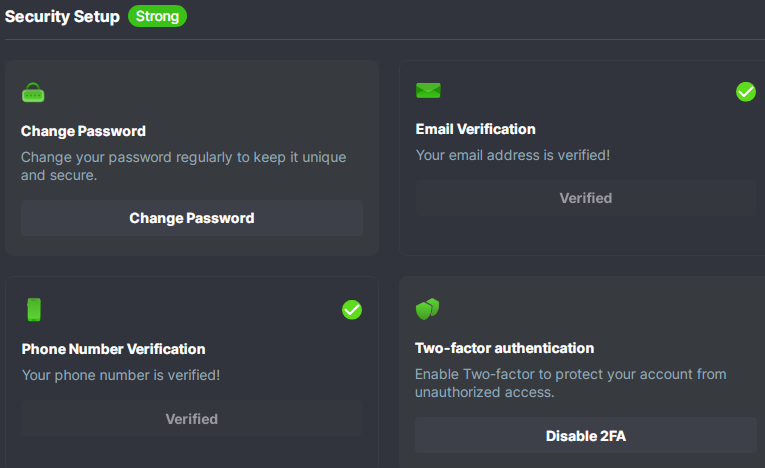Click the 'Your email address is verified!' text

(x=512, y=155)
